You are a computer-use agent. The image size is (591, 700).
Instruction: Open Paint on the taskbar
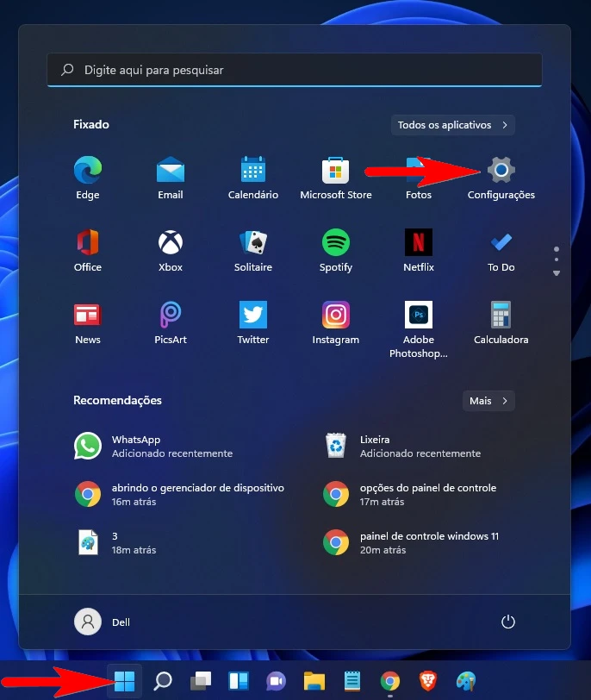[466, 681]
